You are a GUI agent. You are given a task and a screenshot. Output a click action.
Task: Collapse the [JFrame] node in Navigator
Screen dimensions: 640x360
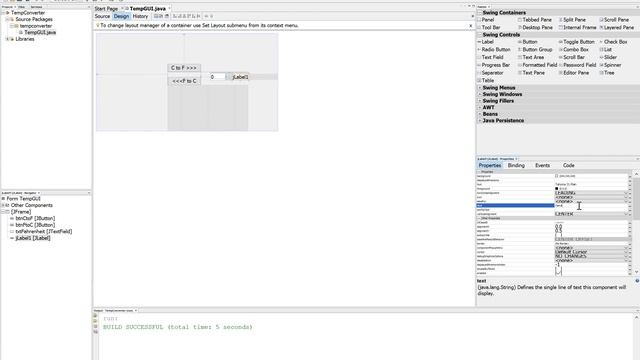tap(3, 212)
